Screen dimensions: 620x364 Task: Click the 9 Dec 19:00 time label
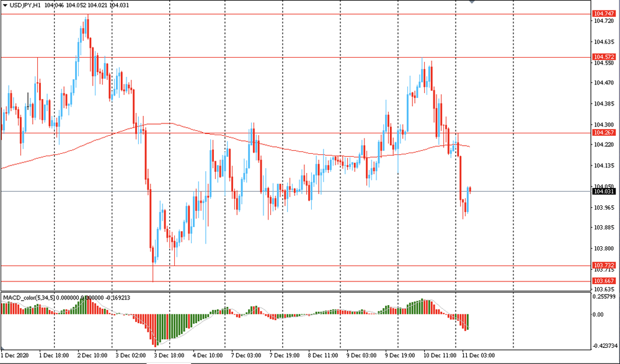[x=400, y=356]
